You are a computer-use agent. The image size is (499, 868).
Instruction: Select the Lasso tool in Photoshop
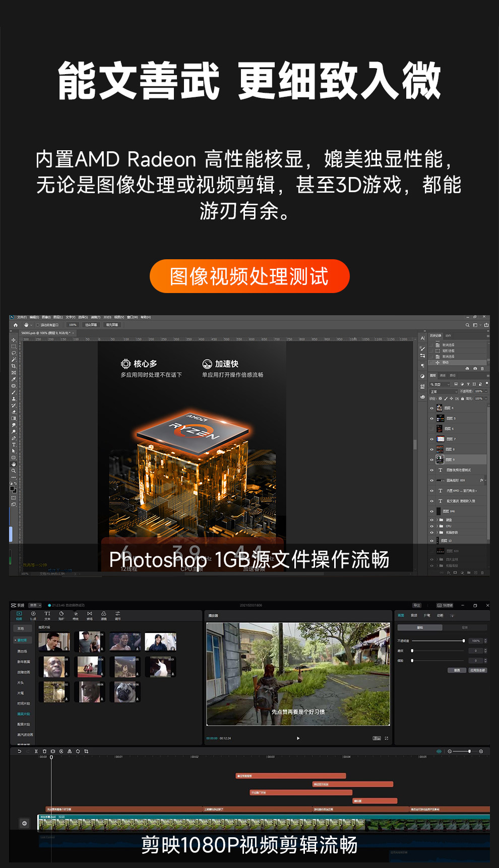pyautogui.click(x=14, y=353)
